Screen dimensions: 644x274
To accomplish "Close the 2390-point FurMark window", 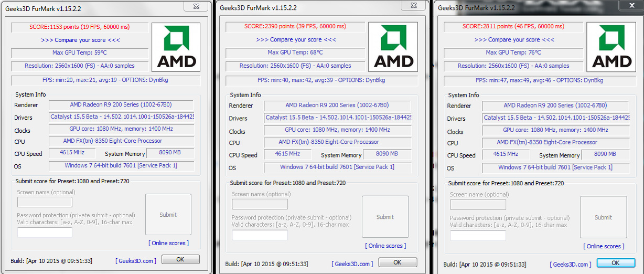I will coord(414,6).
